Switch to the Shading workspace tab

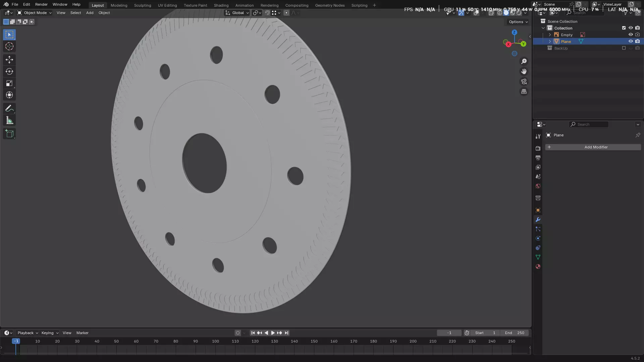pos(221,5)
